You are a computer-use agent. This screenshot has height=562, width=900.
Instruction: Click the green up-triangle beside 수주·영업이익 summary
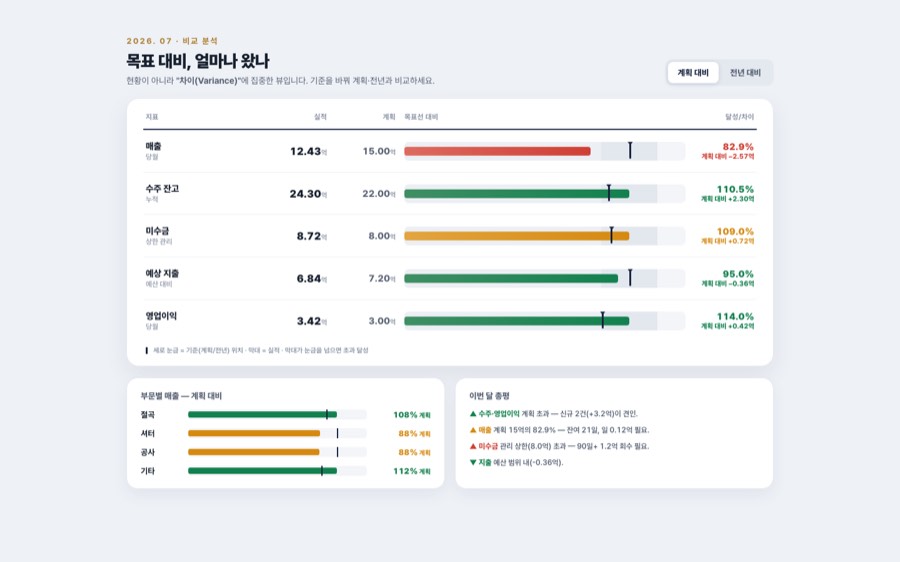(x=473, y=413)
